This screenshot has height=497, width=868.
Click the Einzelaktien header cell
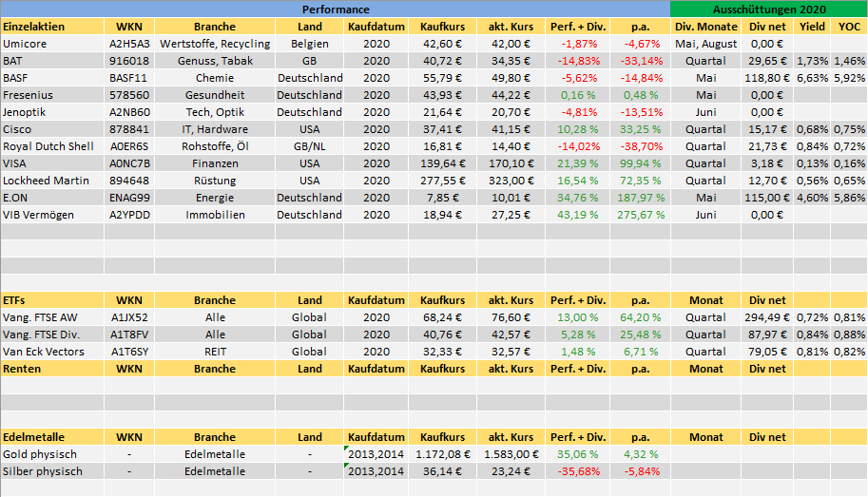tap(52, 27)
